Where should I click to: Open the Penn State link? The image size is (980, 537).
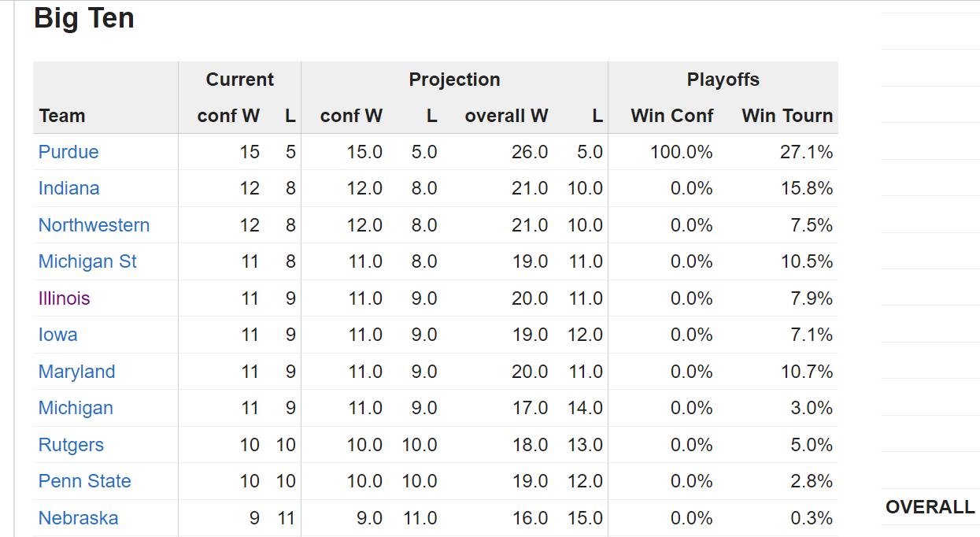pyautogui.click(x=84, y=481)
